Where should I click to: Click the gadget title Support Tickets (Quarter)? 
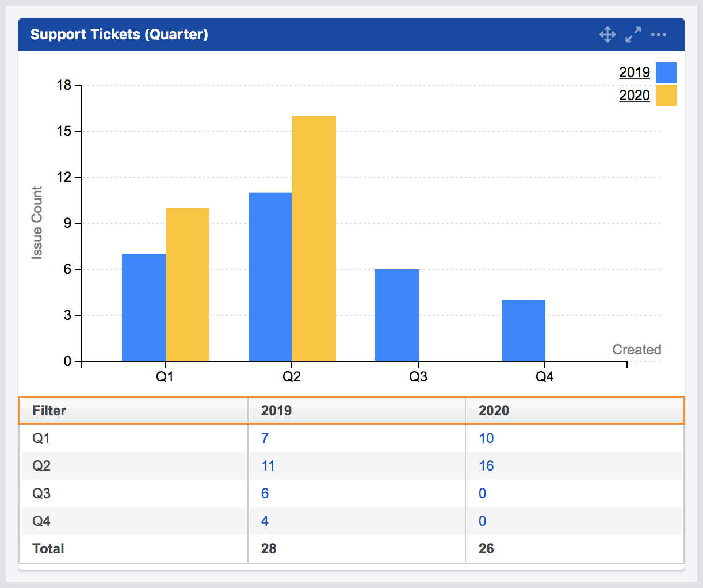[115, 34]
